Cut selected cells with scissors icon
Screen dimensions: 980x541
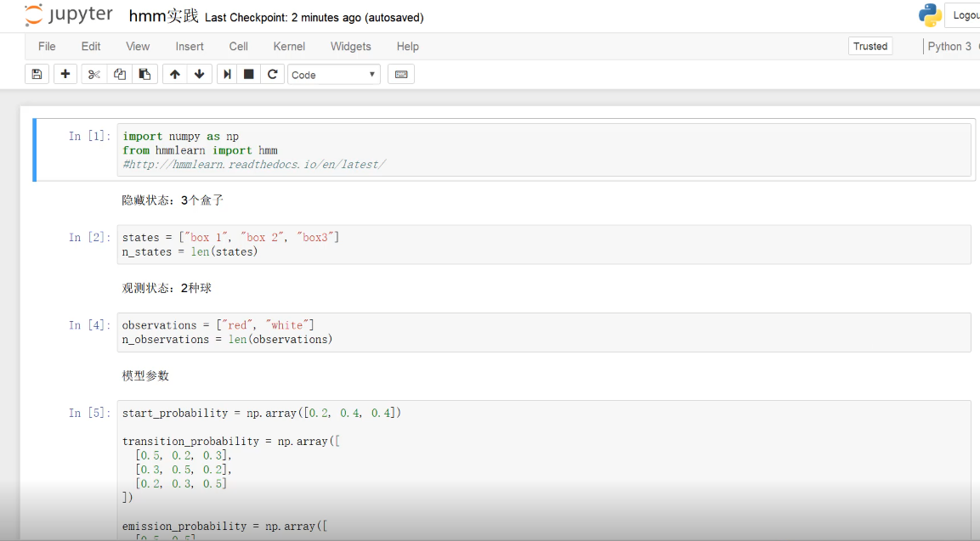point(94,75)
